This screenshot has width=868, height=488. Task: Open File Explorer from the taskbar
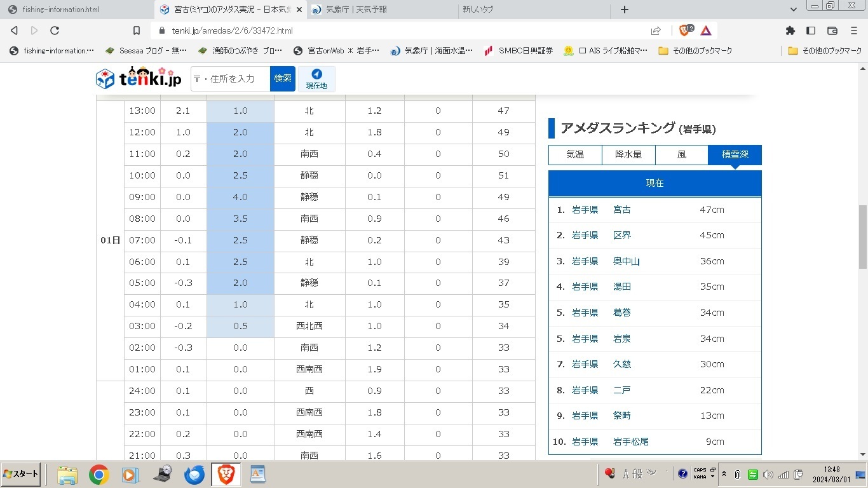[x=67, y=475]
